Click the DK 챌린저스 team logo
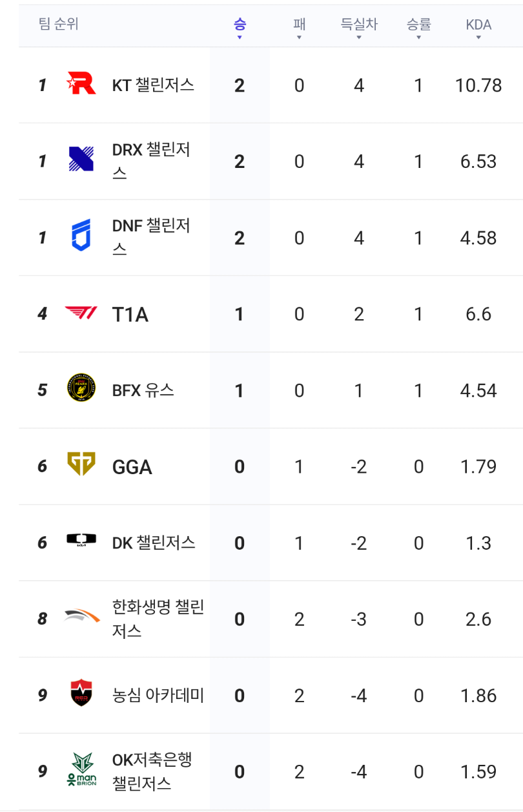This screenshot has height=812, width=523. (x=81, y=541)
